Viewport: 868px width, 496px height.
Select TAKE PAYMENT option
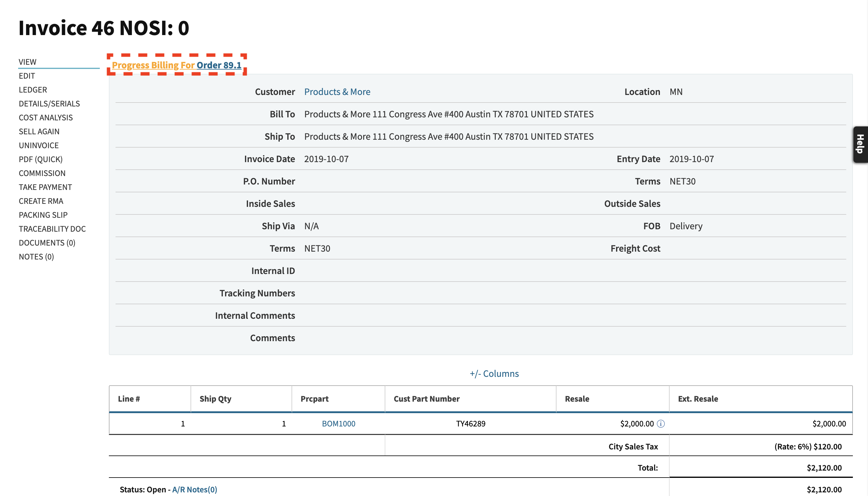coord(45,187)
